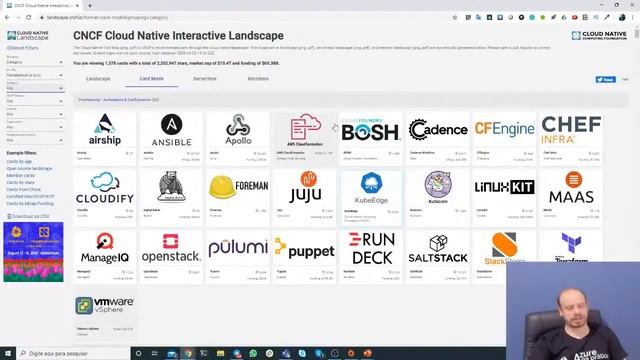640x360 pixels.
Task: Open the airship project card
Action: click(105, 138)
